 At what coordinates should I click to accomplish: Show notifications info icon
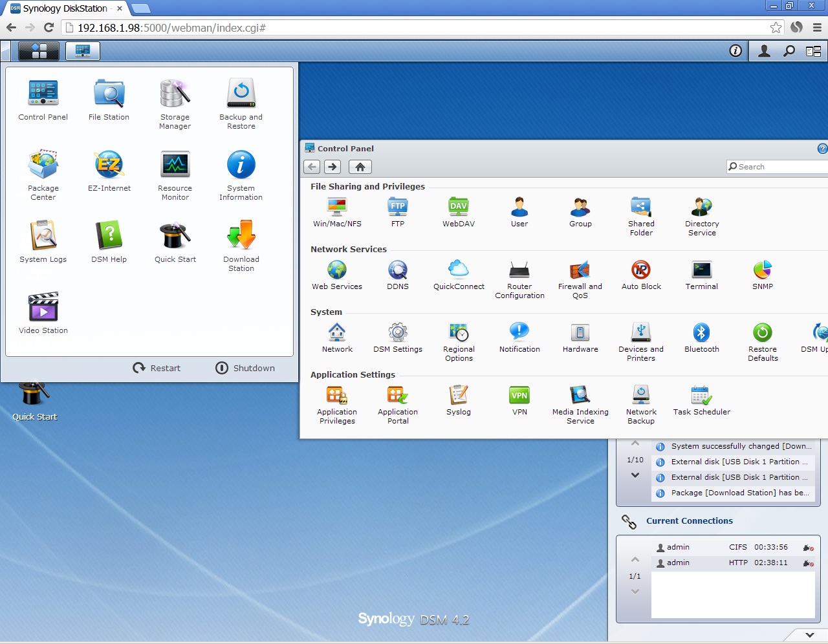(x=735, y=51)
